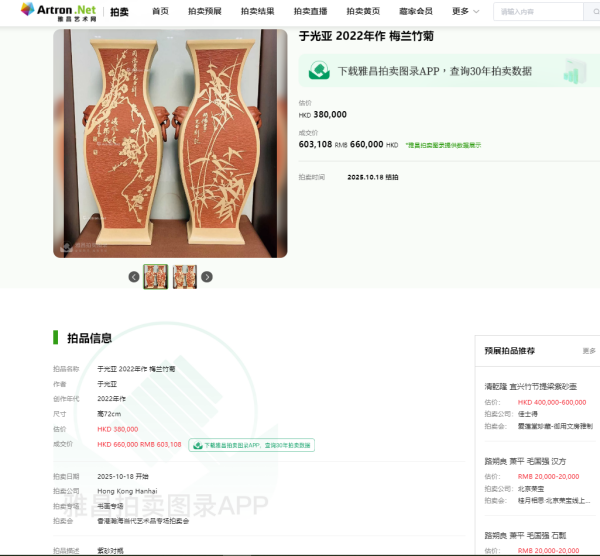
Task: Open the 藏家会员 menu item
Action: 416,11
